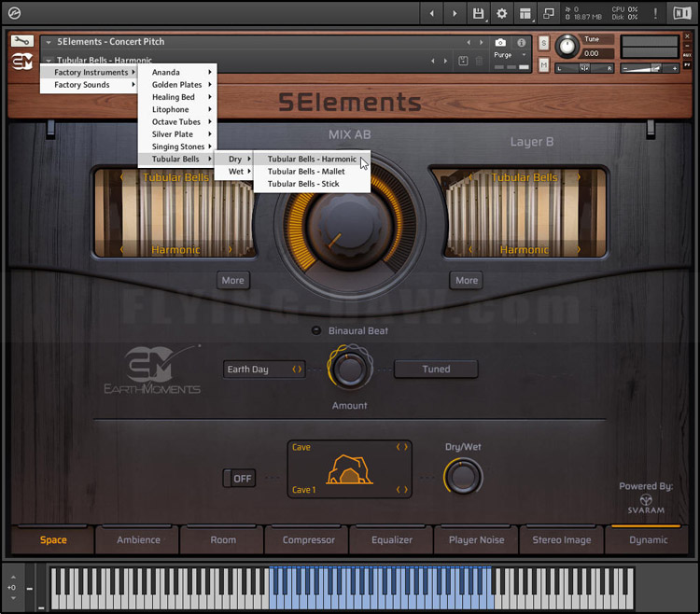Click the save floppy disk icon
Screen dimensions: 700x614
479,13
